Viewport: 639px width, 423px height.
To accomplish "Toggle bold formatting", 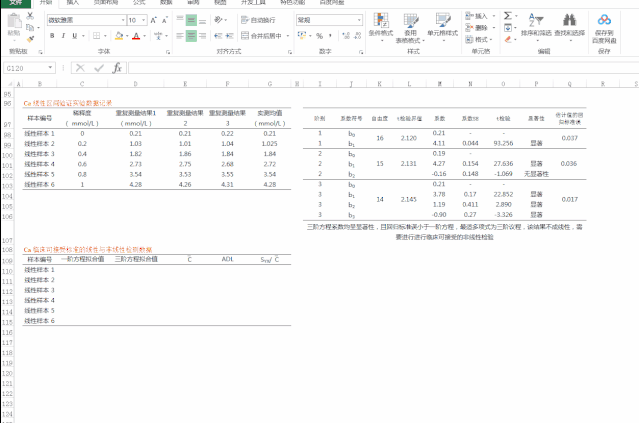I will [x=51, y=36].
